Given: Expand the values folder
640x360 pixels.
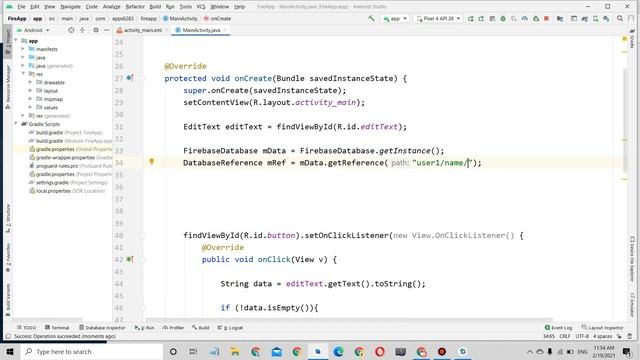Looking at the screenshot, I should click(x=30, y=107).
